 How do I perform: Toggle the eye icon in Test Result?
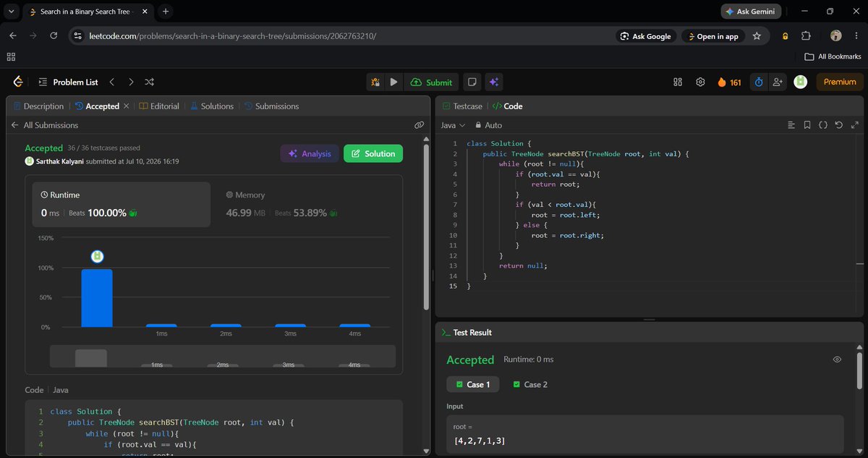(x=837, y=359)
